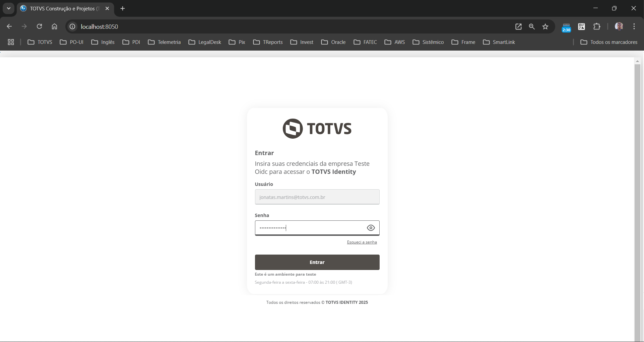The width and height of the screenshot is (644, 342).
Task: Click the TOTVS logo
Action: click(x=317, y=128)
